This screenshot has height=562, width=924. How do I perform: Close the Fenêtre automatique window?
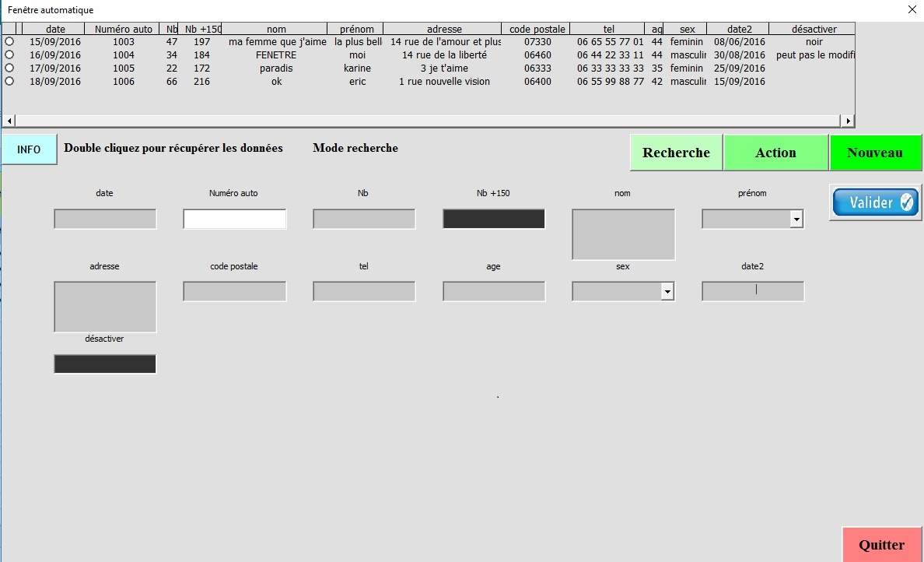[912, 9]
